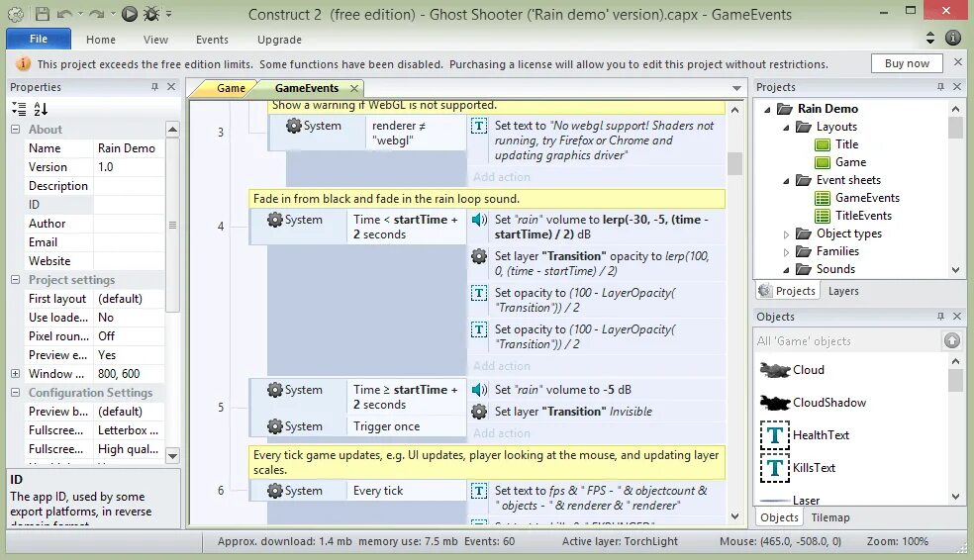Pin the Projects panel

940,87
